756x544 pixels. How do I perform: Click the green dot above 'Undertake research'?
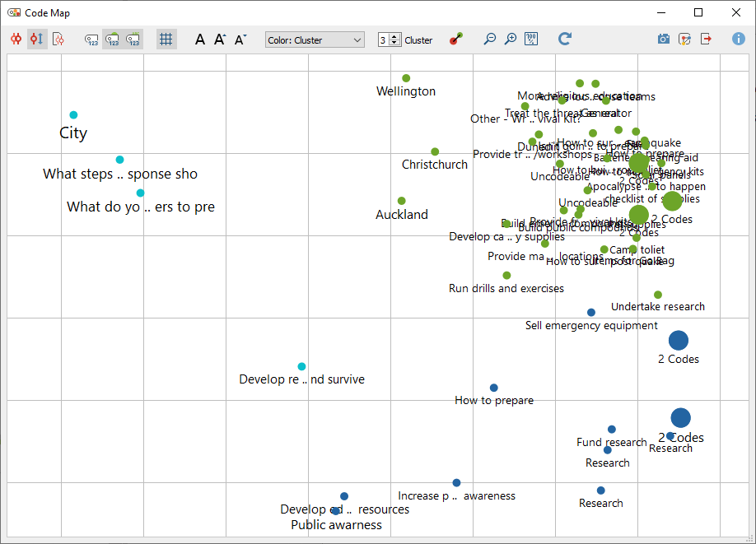coord(658,295)
